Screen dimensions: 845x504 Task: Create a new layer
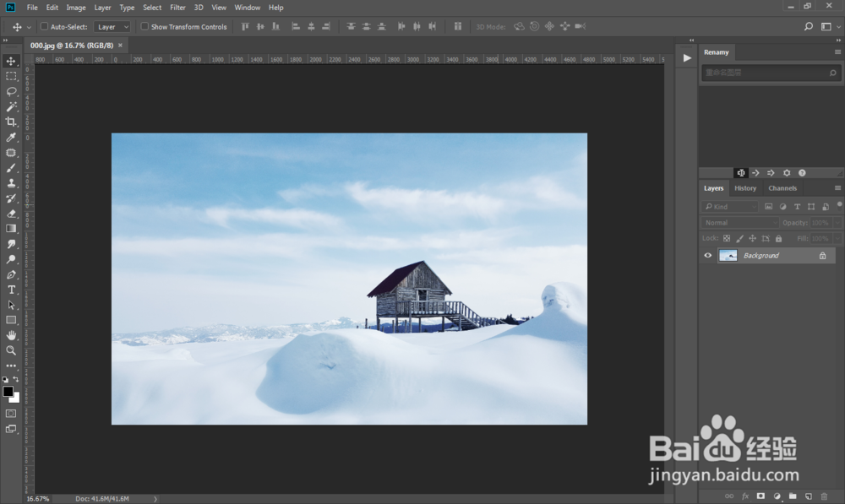(x=810, y=496)
